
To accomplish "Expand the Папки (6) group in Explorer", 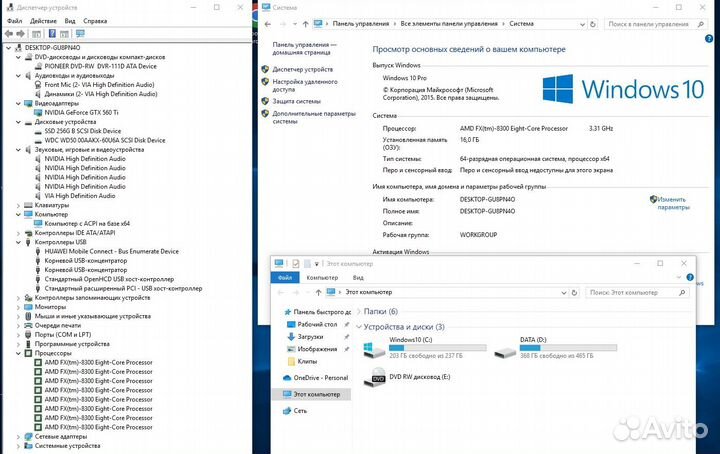I will coord(359,312).
